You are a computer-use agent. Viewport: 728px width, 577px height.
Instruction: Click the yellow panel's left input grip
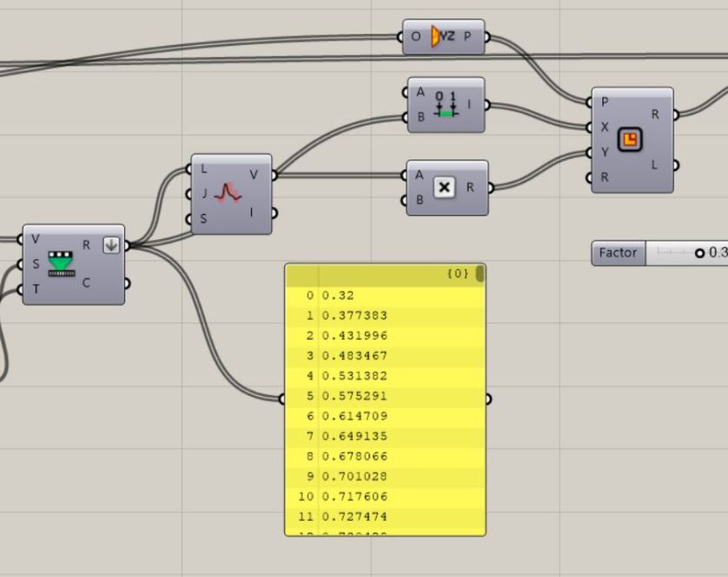pos(282,399)
